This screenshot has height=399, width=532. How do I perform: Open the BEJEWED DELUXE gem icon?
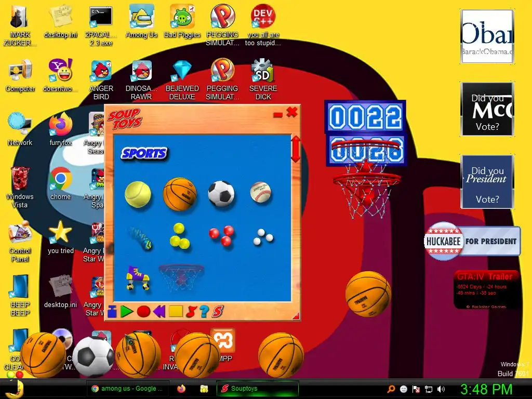point(182,80)
